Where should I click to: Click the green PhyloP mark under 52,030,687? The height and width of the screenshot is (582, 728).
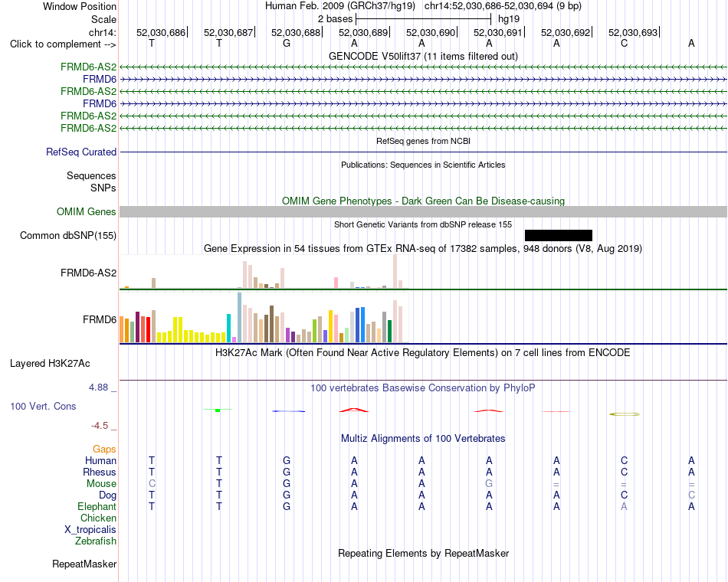pos(218,410)
